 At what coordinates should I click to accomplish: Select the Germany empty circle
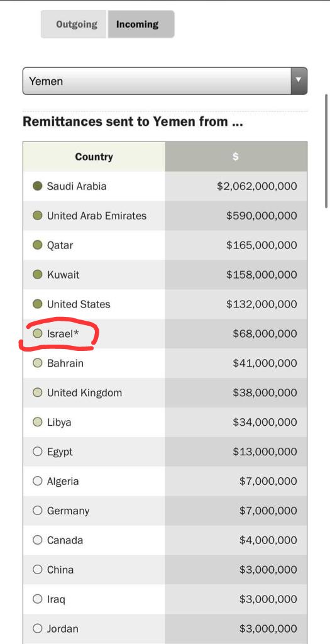click(37, 511)
